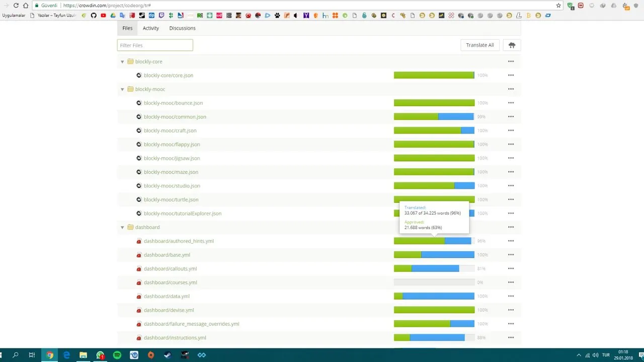
Task: Open WhatsApp from the taskbar
Action: coord(100,355)
